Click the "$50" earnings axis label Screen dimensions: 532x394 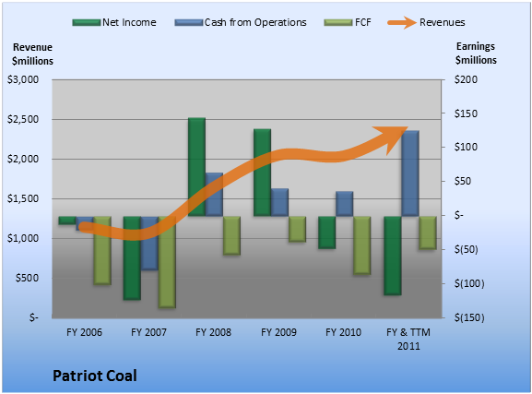[463, 181]
